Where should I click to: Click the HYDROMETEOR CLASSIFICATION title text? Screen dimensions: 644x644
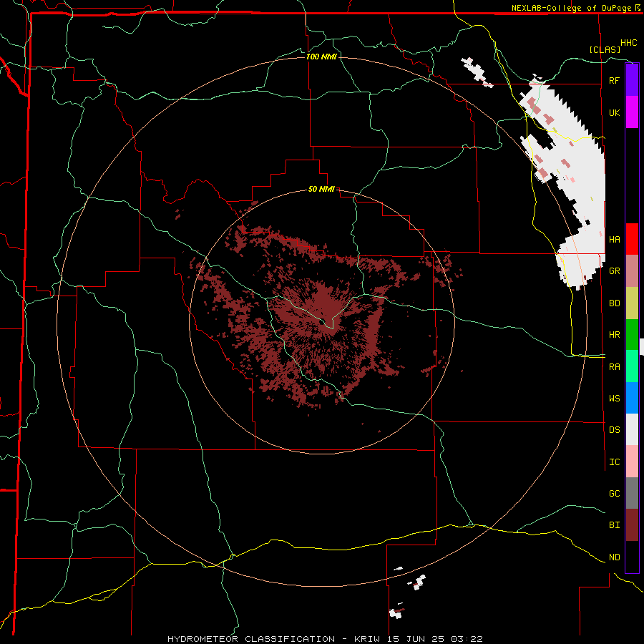(251, 639)
